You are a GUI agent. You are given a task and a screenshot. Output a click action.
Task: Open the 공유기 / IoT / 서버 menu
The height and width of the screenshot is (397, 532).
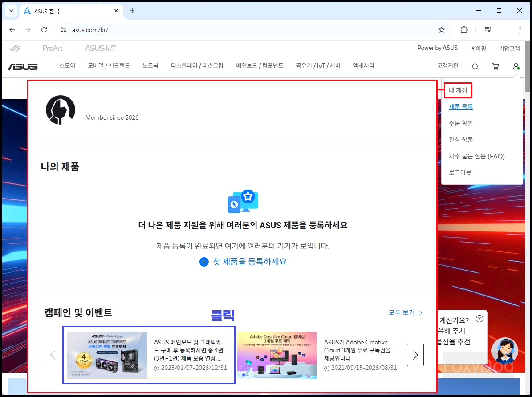pyautogui.click(x=318, y=65)
